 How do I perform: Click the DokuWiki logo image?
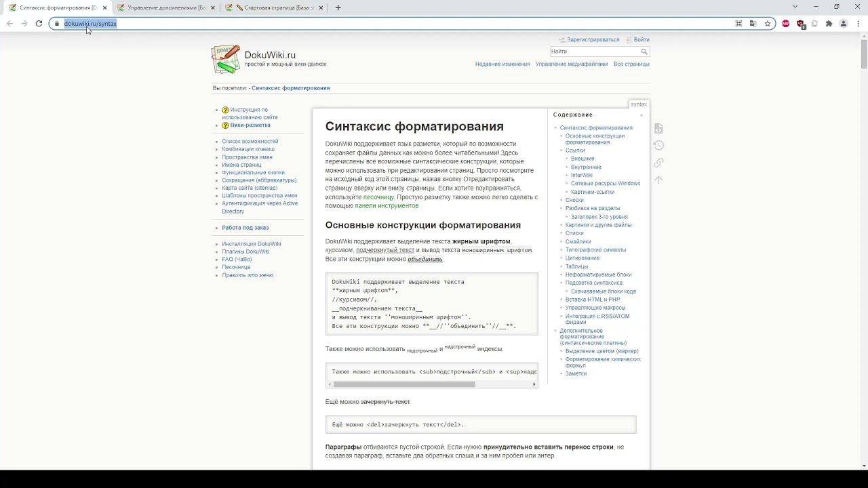click(226, 59)
